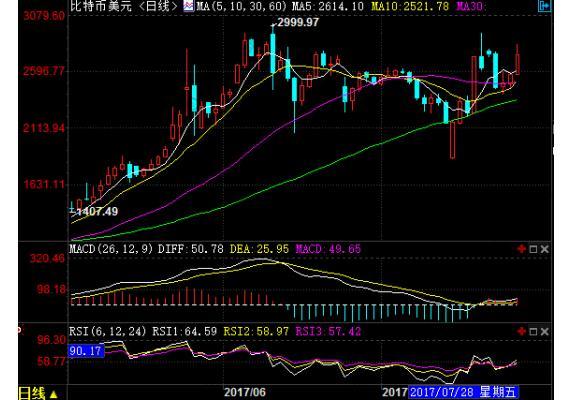Click the red plus icon in MACD panel
This screenshot has width=573, height=400.
[x=521, y=249]
